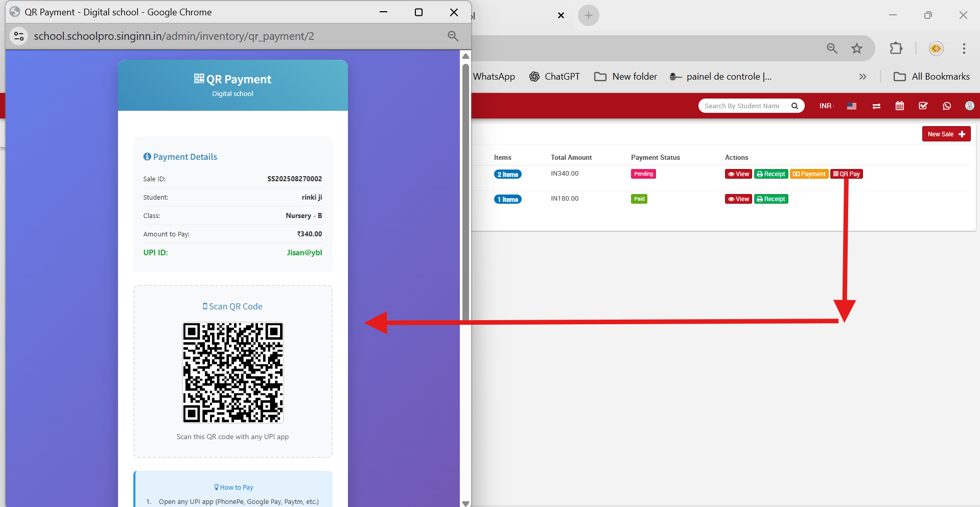The image size is (980, 507).
Task: Click the QR Pay button
Action: click(x=847, y=174)
